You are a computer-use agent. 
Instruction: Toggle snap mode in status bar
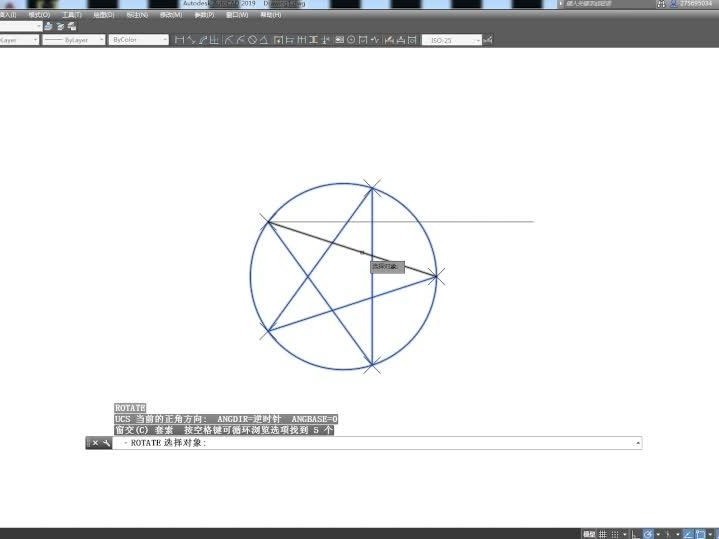coord(616,535)
